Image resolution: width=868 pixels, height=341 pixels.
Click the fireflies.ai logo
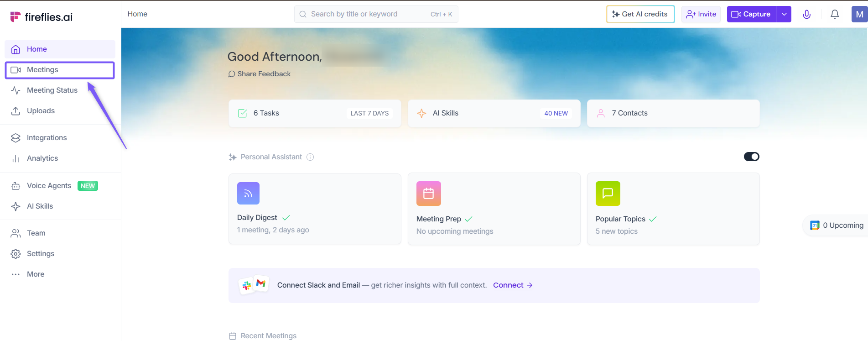(42, 17)
